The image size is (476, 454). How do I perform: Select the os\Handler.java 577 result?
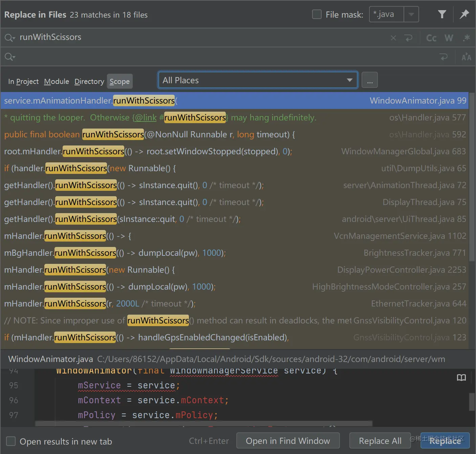(x=235, y=117)
